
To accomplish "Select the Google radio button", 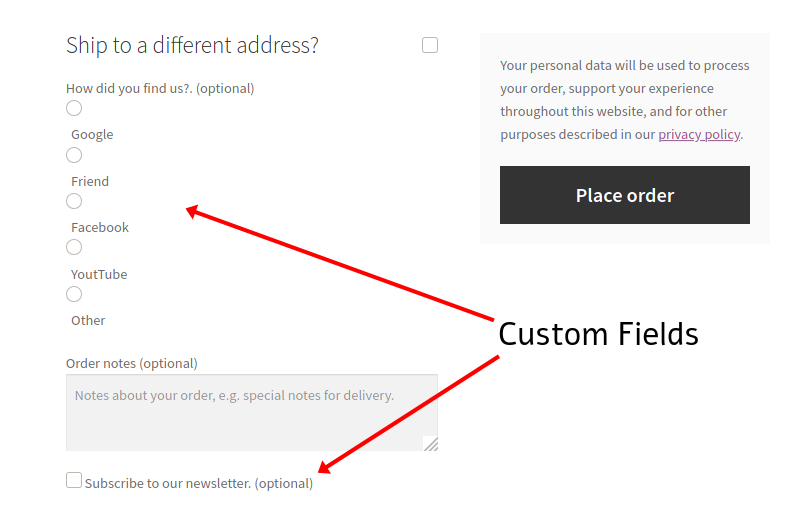I will click(x=74, y=108).
